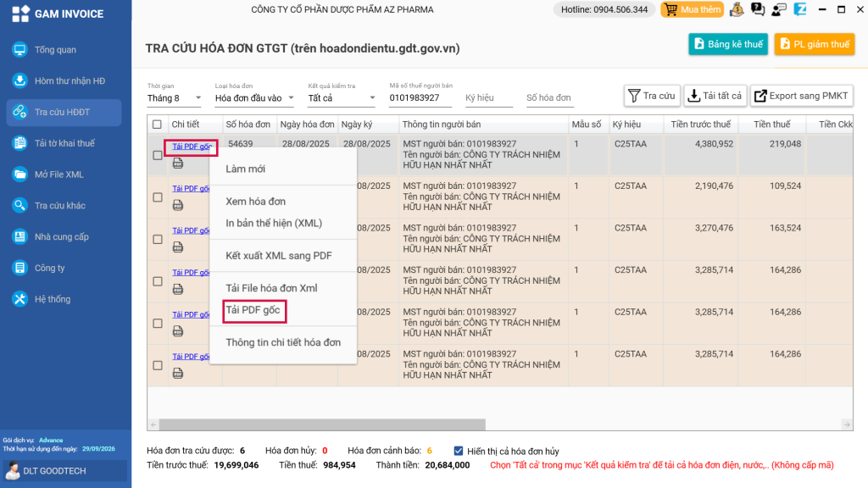Open Hòm thư nhận HĐ sidebar icon

(20, 81)
